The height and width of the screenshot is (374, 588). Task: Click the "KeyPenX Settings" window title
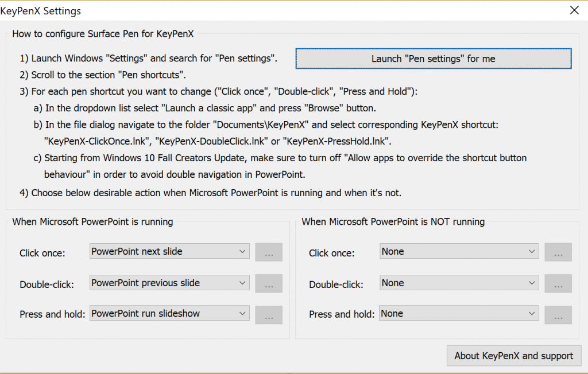point(41,11)
